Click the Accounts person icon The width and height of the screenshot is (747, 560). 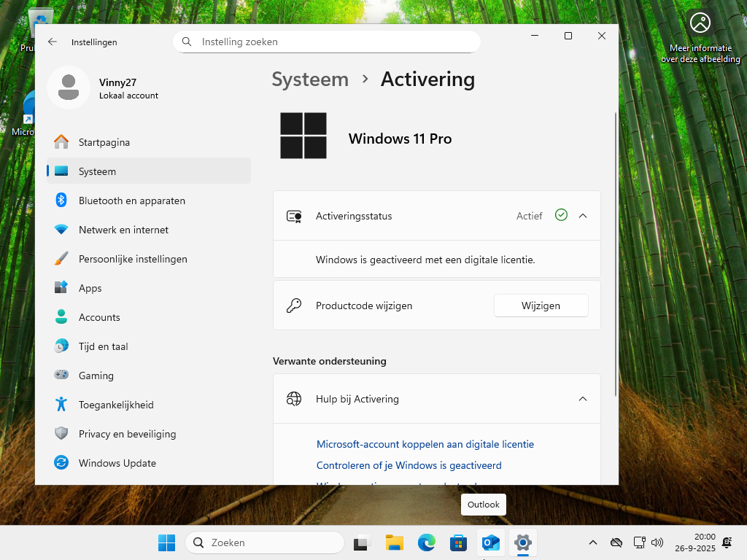[x=61, y=316]
